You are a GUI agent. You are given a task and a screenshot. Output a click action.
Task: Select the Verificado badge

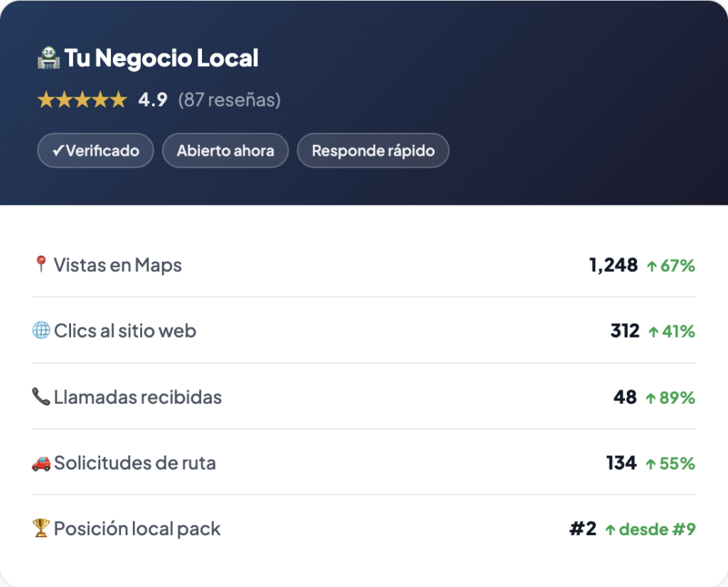95,151
